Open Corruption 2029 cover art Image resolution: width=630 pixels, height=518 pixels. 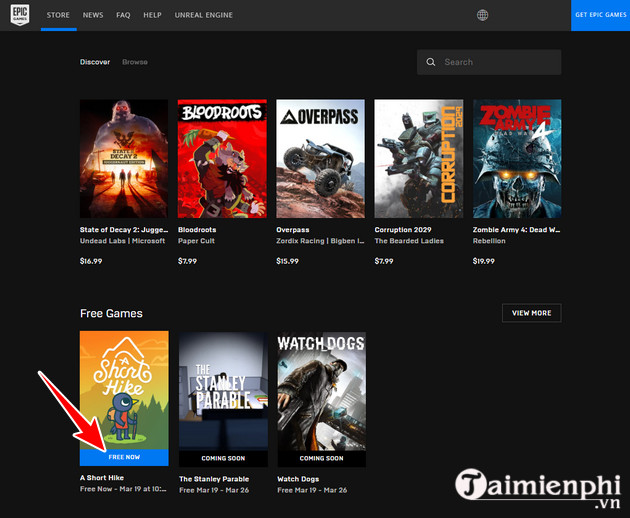(x=419, y=159)
